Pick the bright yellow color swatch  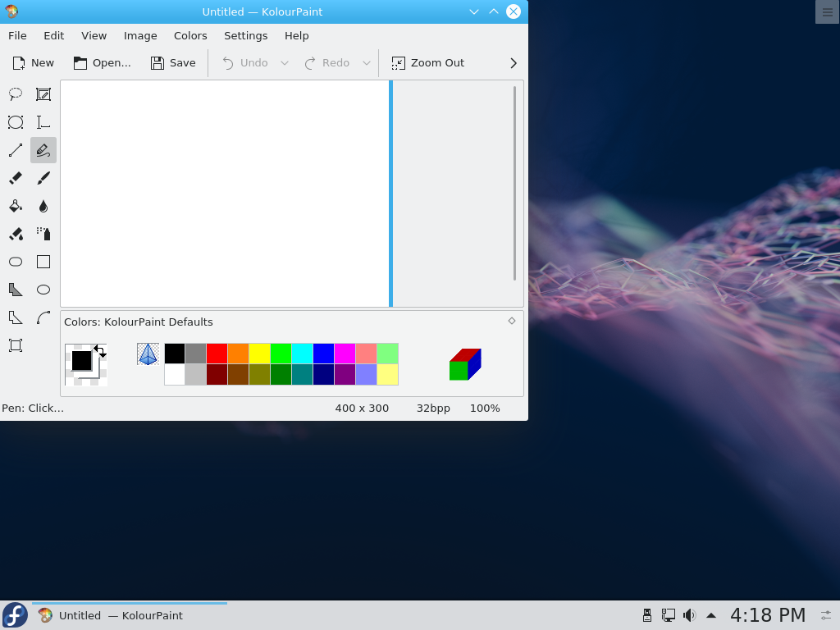pyautogui.click(x=259, y=354)
